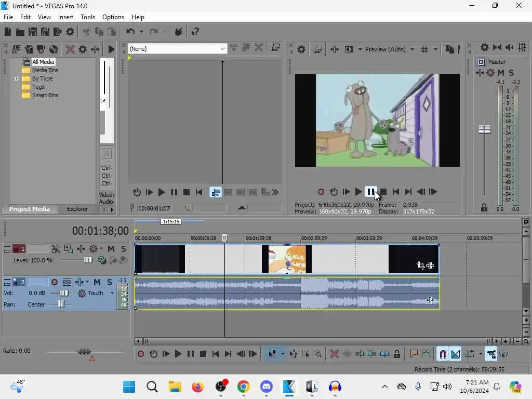Go to start in the Video Preview transport

(395, 192)
